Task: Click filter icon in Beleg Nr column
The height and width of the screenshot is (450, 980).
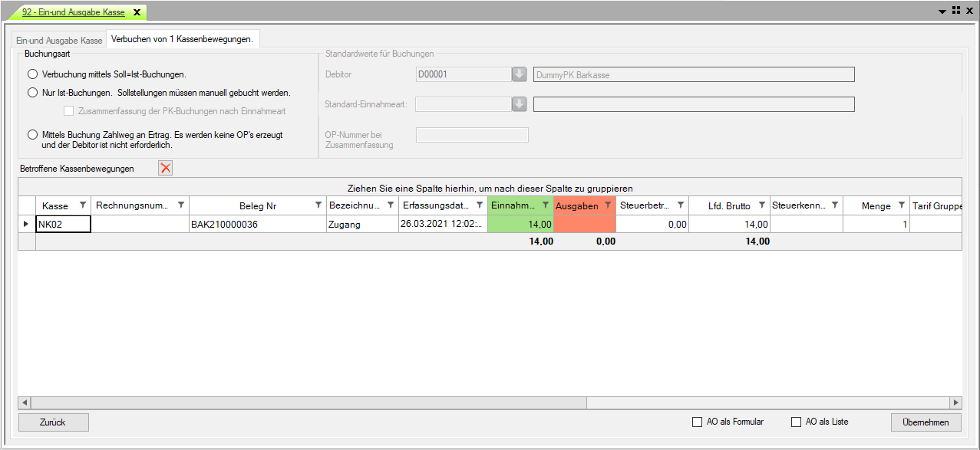Action: tap(318, 205)
